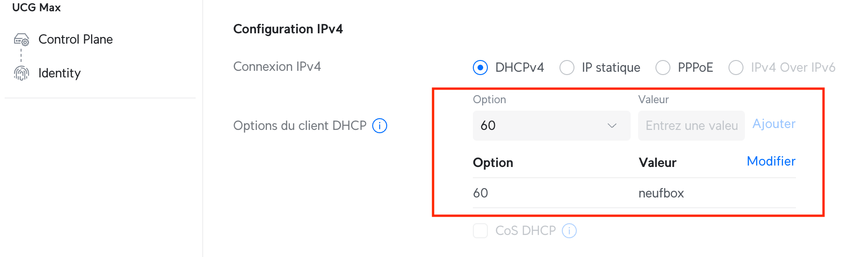The width and height of the screenshot is (868, 257).
Task: Open Control Plane in the sidebar
Action: (75, 39)
